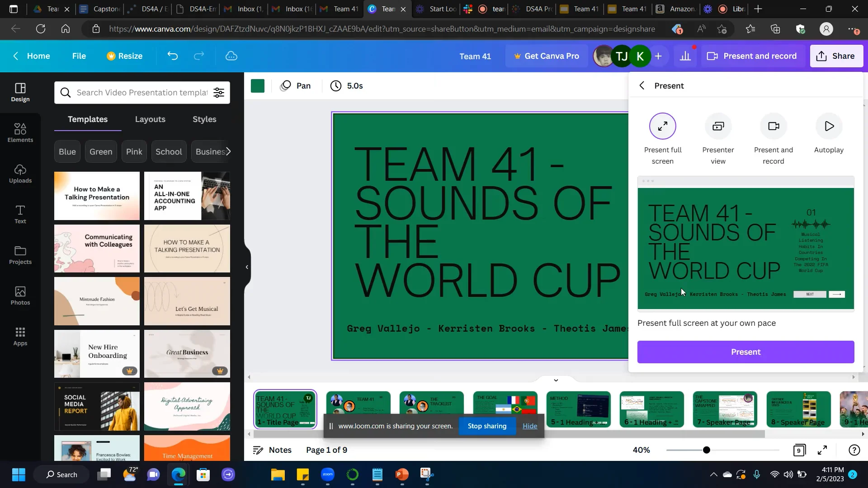Click the purple Present button
The image size is (868, 488).
click(745, 352)
